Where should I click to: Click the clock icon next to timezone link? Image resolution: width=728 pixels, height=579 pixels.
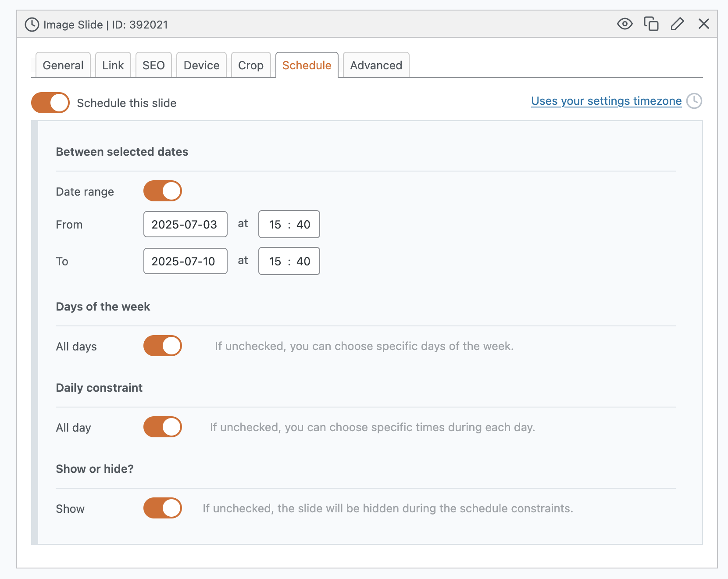point(694,101)
